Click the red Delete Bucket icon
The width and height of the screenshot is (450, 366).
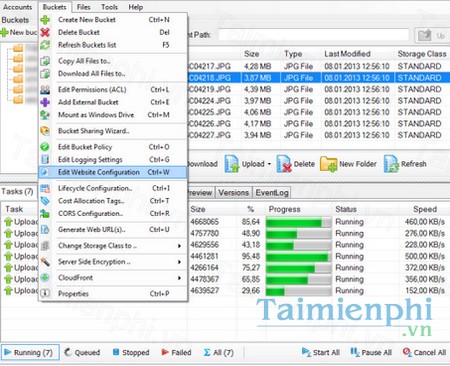point(45,32)
